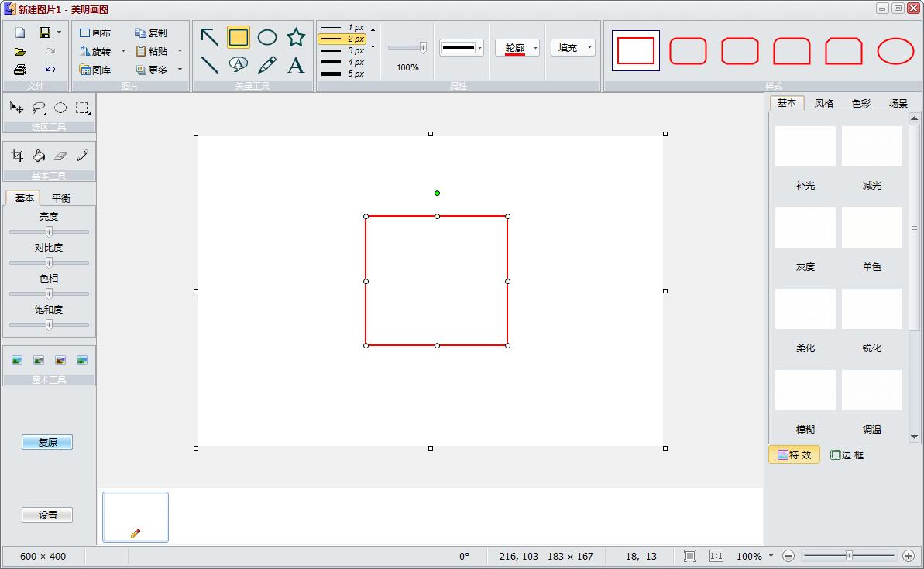
Task: Toggle the 特效 effects panel button
Action: coord(794,455)
